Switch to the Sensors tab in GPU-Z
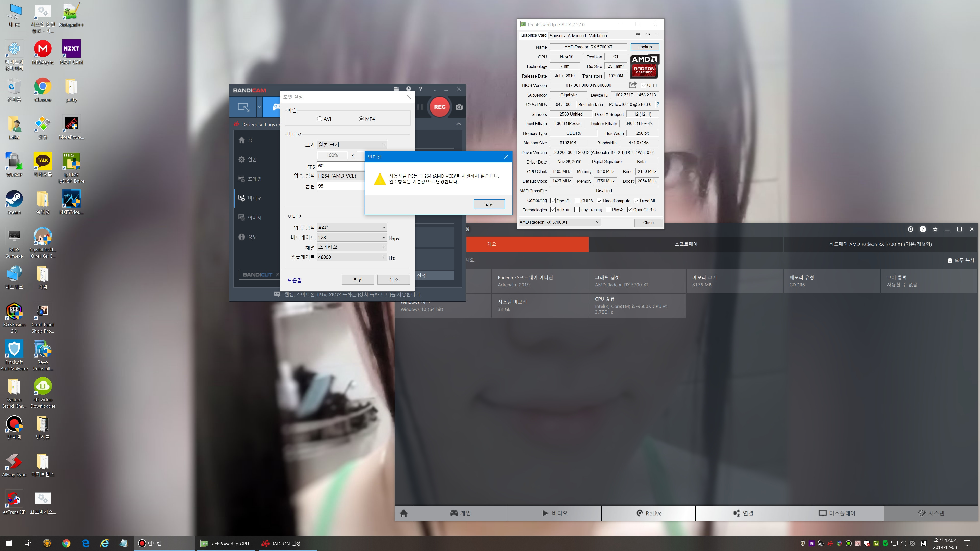 (557, 36)
